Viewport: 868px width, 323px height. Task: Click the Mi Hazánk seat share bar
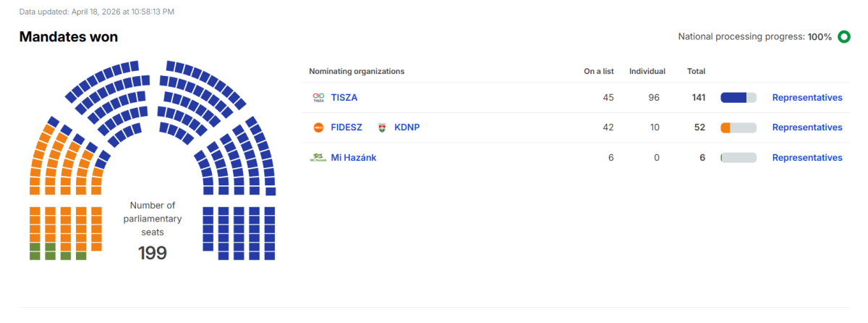738,158
